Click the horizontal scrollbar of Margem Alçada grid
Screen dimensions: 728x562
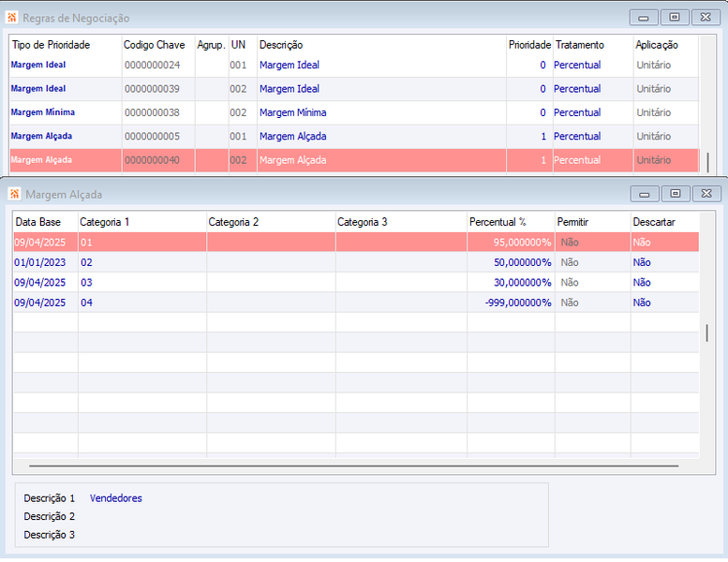pos(354,466)
